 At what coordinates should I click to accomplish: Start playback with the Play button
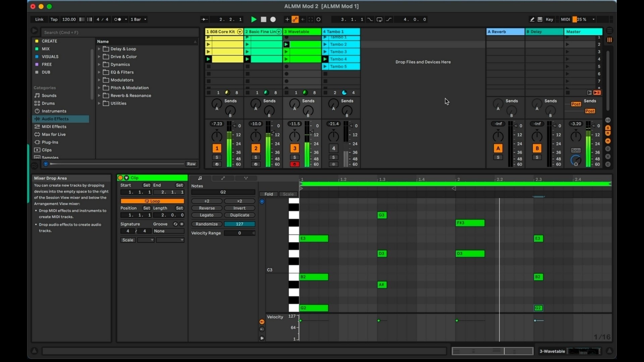pos(254,19)
